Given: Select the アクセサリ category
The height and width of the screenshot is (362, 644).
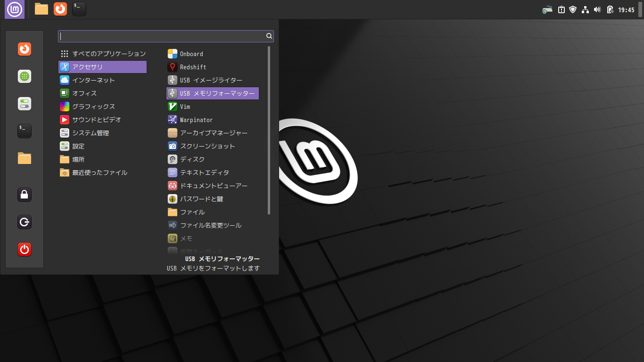Looking at the screenshot, I should tap(103, 67).
